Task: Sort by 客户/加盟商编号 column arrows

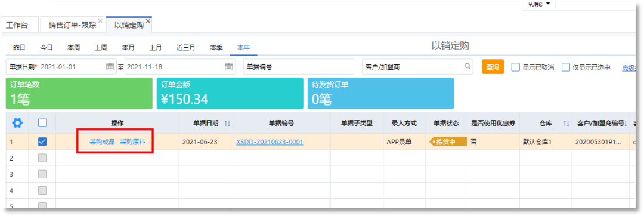Action: click(x=626, y=123)
